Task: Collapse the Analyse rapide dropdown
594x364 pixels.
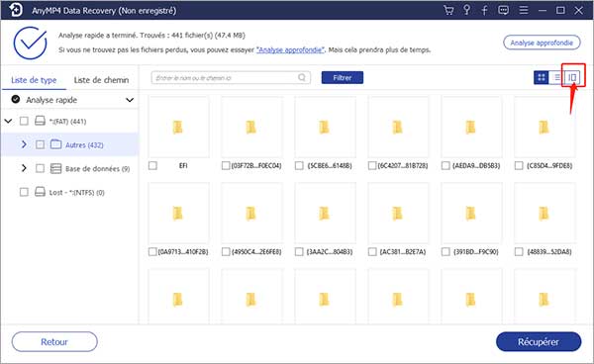Action: coord(130,100)
